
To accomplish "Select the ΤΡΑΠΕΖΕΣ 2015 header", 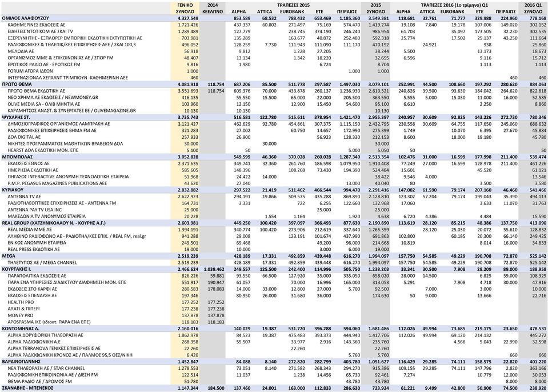I will 293,5.
